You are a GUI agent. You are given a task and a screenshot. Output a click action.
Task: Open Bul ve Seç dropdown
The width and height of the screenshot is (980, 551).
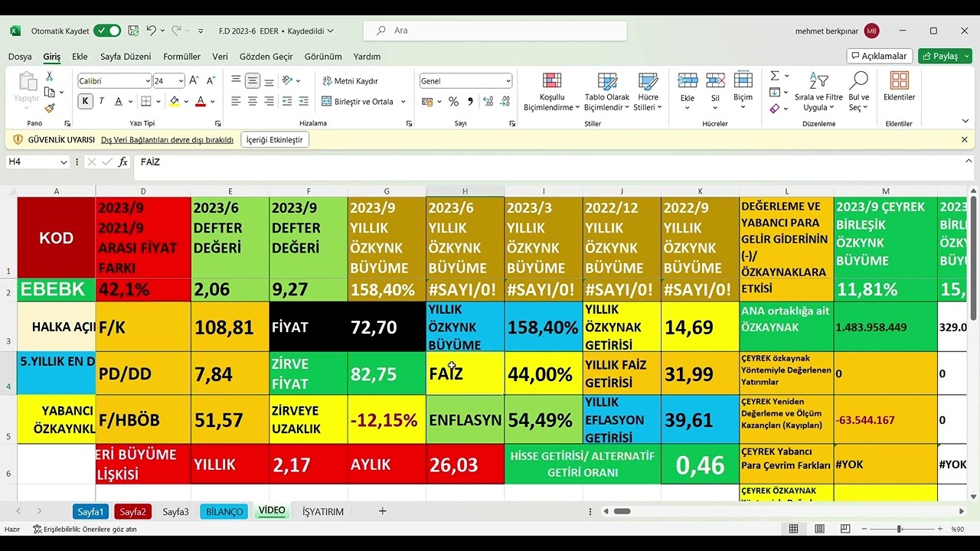tap(859, 92)
